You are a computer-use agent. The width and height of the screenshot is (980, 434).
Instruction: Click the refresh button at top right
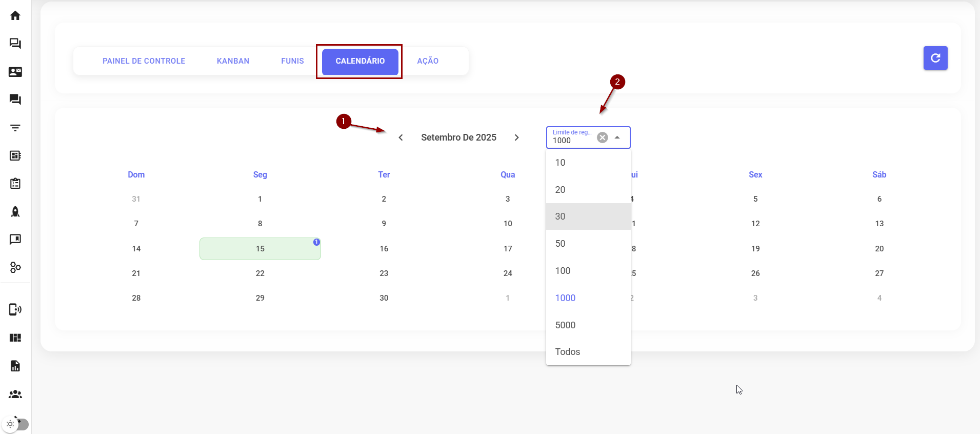(935, 58)
